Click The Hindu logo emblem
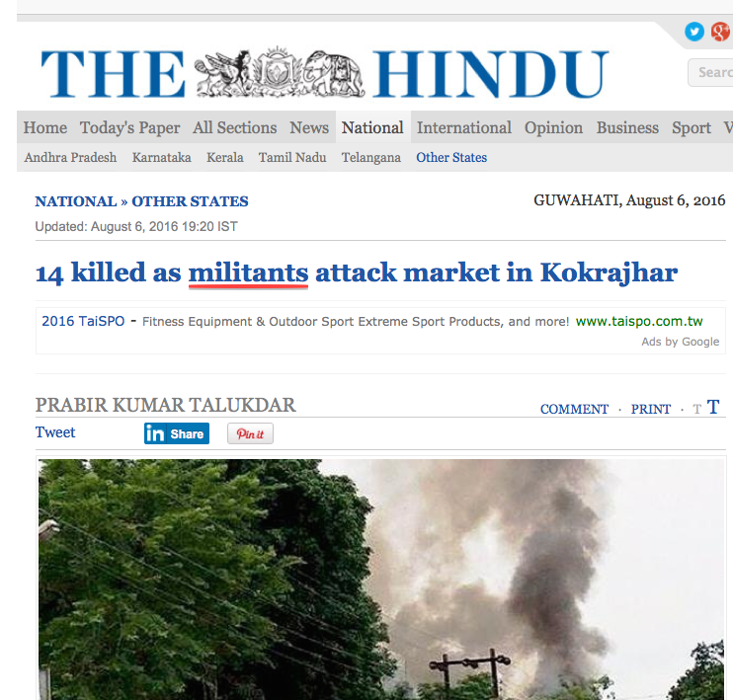The height and width of the screenshot is (700, 733). 280,72
